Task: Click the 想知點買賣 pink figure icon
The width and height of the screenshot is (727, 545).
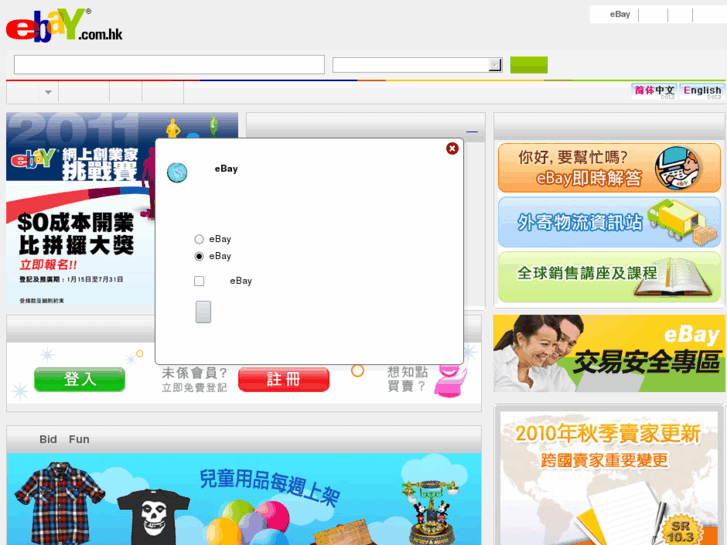Action: (x=450, y=381)
